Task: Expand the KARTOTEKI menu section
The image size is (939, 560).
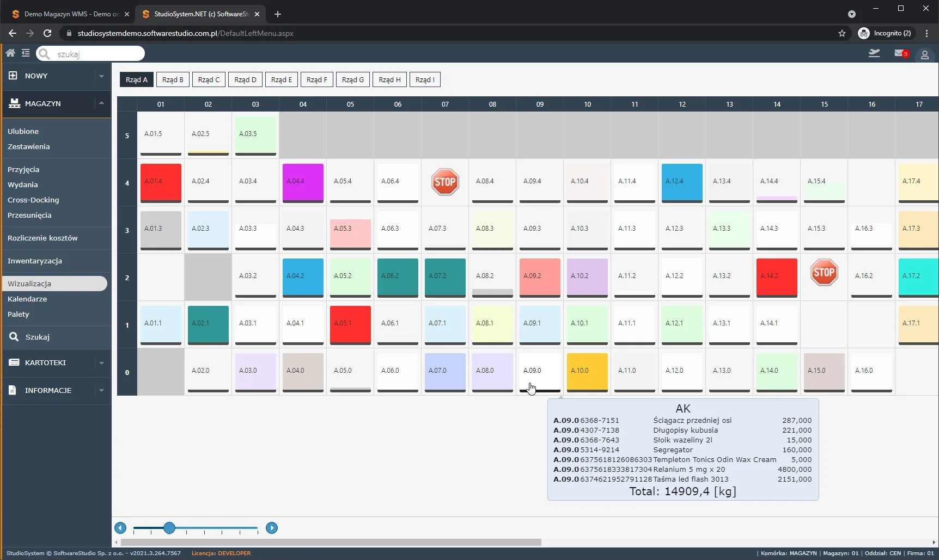Action: pyautogui.click(x=101, y=363)
